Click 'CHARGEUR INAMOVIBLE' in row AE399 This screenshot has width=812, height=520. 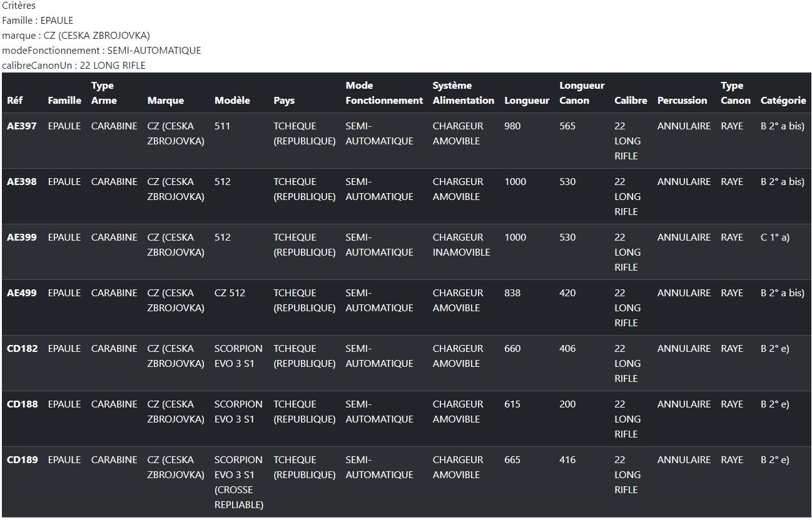[462, 244]
